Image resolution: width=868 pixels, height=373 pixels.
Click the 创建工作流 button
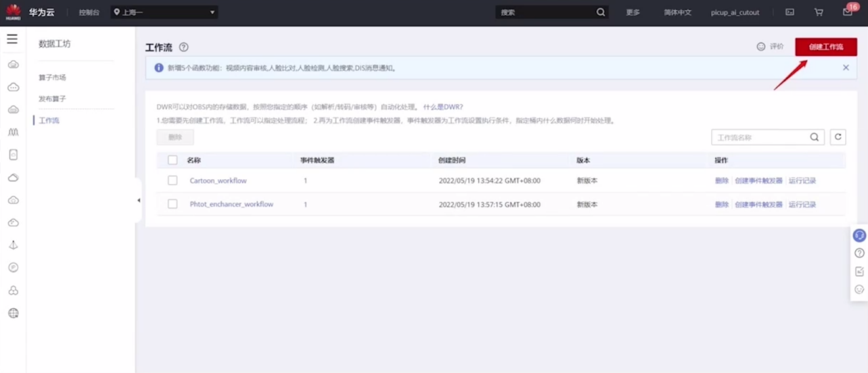tap(826, 47)
